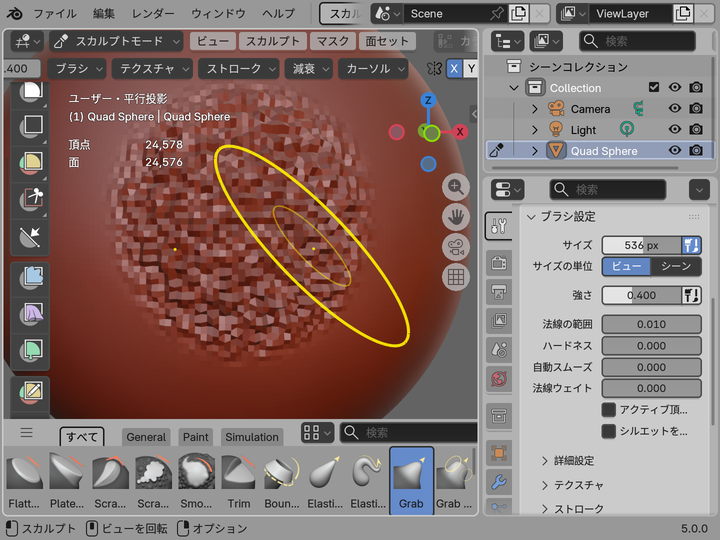
Task: Select the line project tool
Action: [x=31, y=237]
